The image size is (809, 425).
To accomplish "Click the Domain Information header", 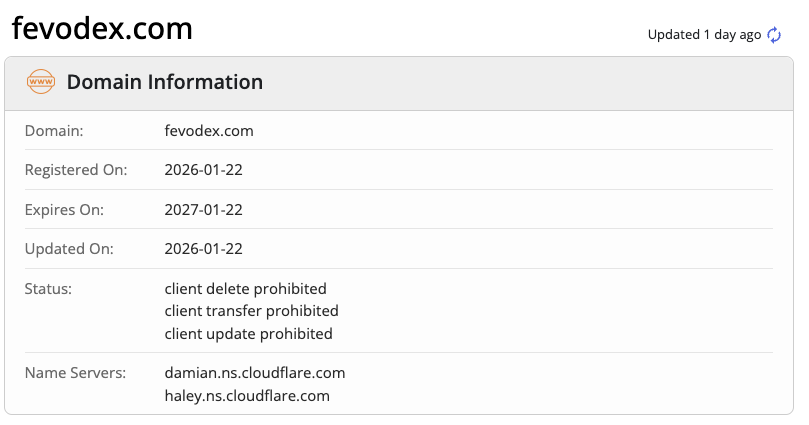I will 165,82.
